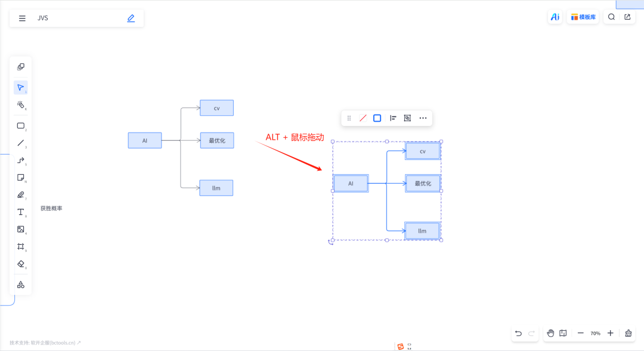The image size is (644, 351).
Task: Select the original 最优化 box
Action: coord(217,140)
